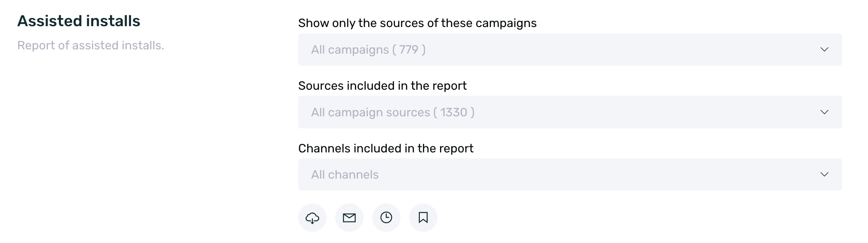Click 'Channels included in the report' label
Viewport: 868px width, 243px height.
(x=386, y=149)
